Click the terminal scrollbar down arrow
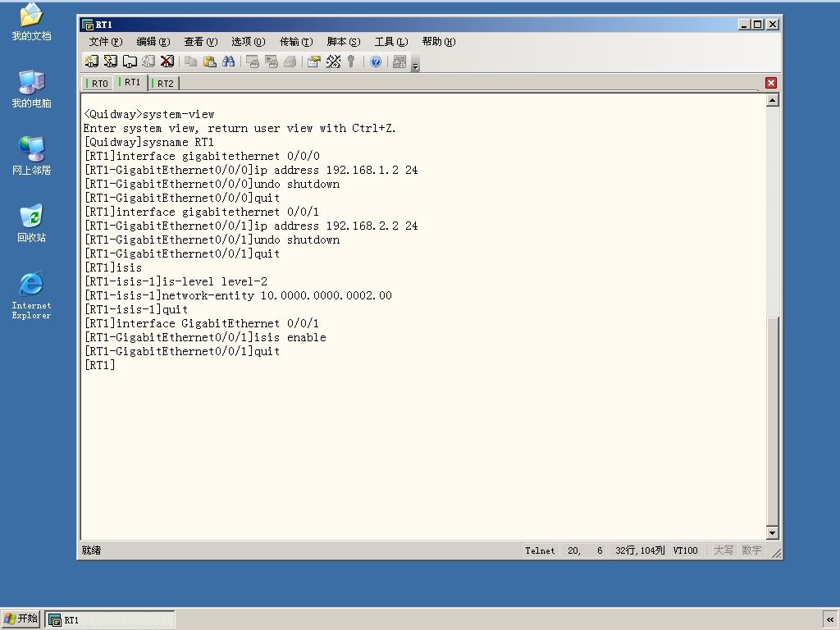840x630 pixels. (x=772, y=532)
